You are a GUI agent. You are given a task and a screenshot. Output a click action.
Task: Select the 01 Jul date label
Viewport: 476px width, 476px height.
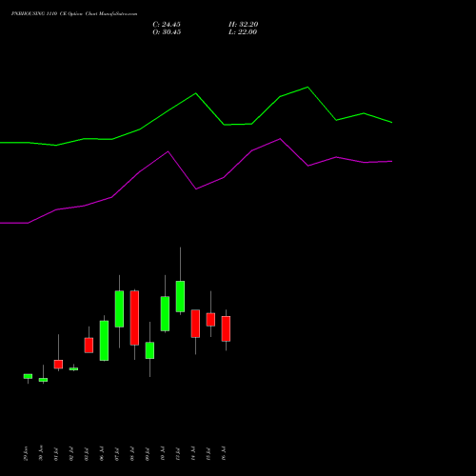(x=56, y=454)
